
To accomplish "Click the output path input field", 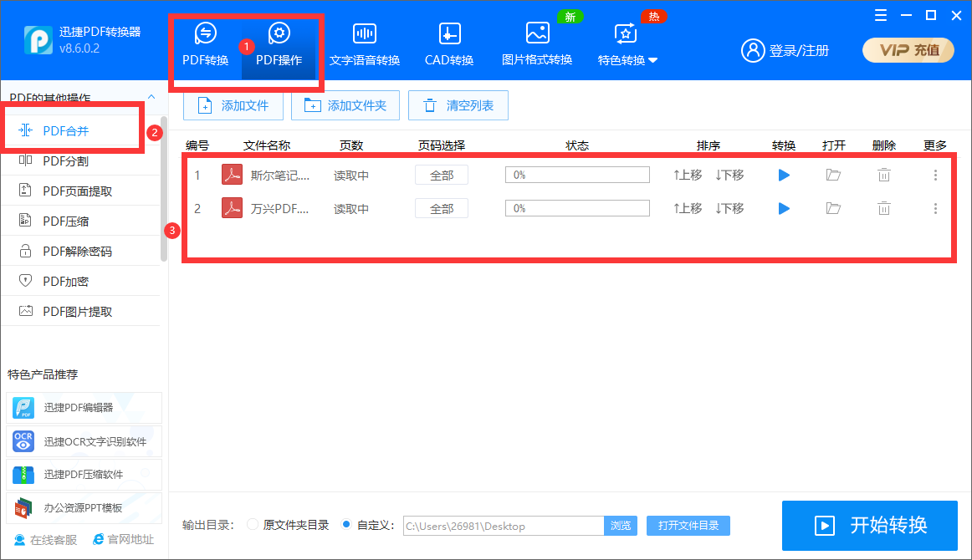I will coord(503,526).
